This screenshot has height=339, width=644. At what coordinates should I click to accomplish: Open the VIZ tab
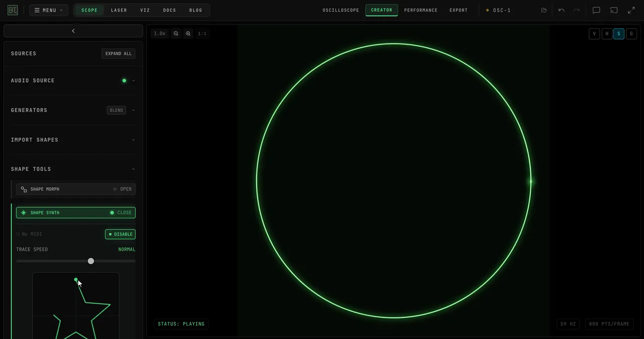(x=145, y=10)
